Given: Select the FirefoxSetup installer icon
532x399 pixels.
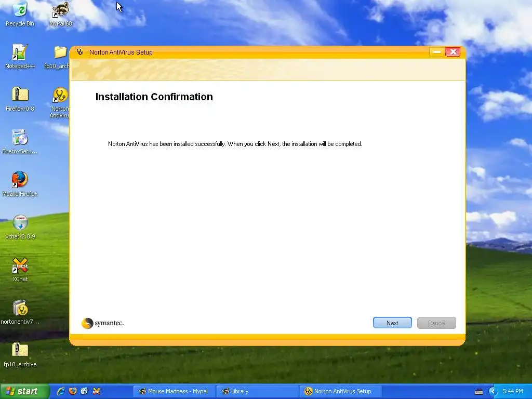Looking at the screenshot, I should click(20, 142).
